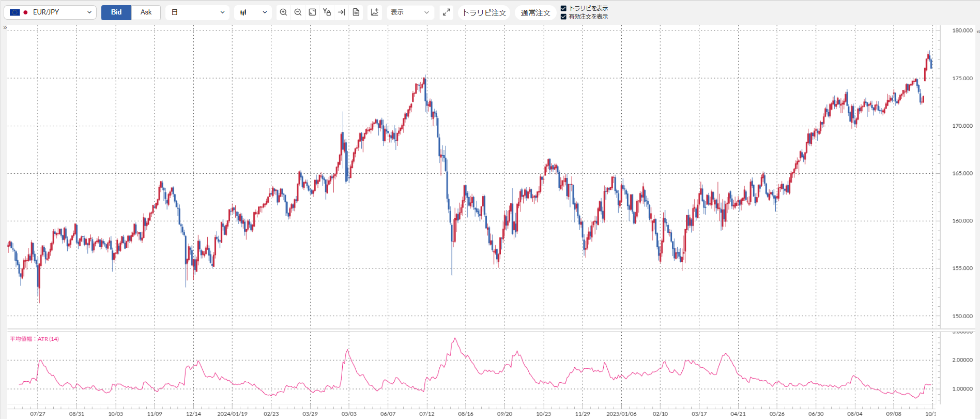This screenshot has width=980, height=419.
Task: Open the 日 timeframe dropdown
Action: (198, 12)
